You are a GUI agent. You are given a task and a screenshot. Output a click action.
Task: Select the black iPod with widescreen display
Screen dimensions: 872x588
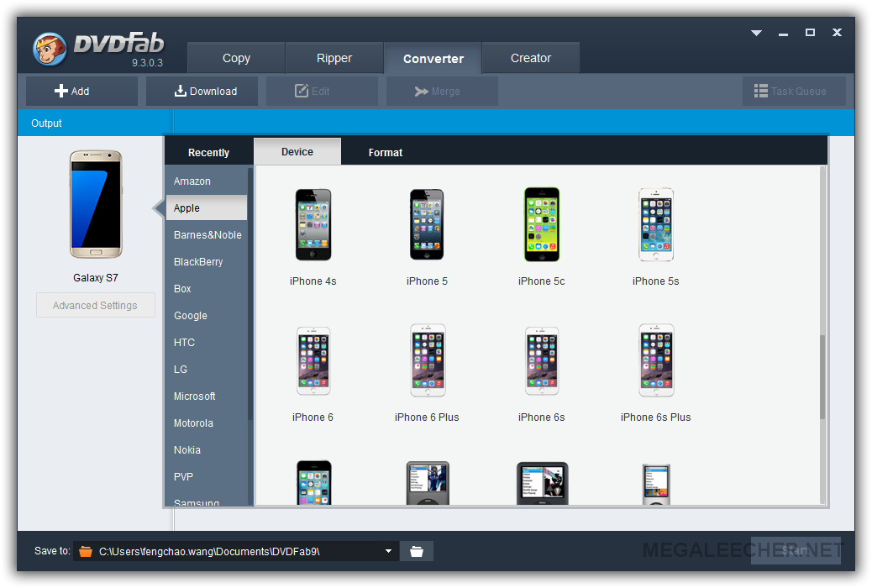(542, 483)
